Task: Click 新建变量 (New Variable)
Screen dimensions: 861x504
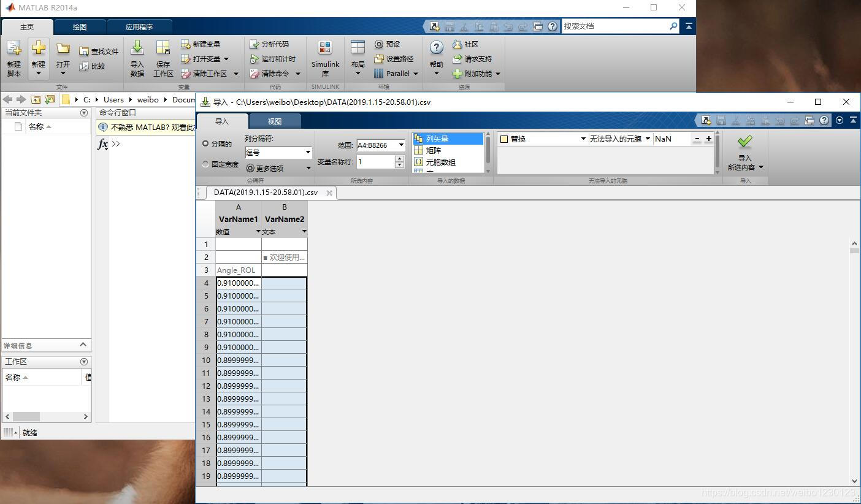Action: (x=201, y=44)
